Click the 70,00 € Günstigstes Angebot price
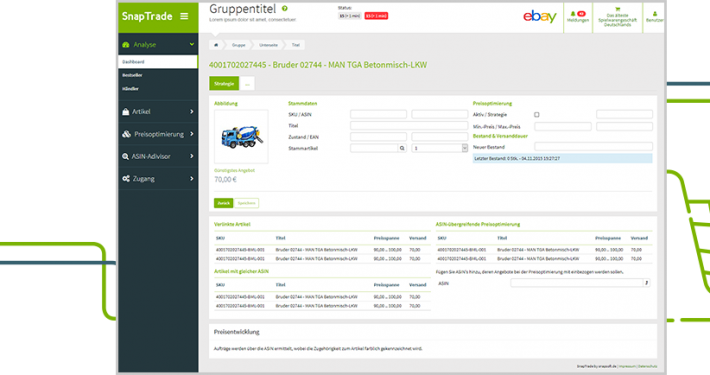Screen dimensions: 710x375 [225, 179]
